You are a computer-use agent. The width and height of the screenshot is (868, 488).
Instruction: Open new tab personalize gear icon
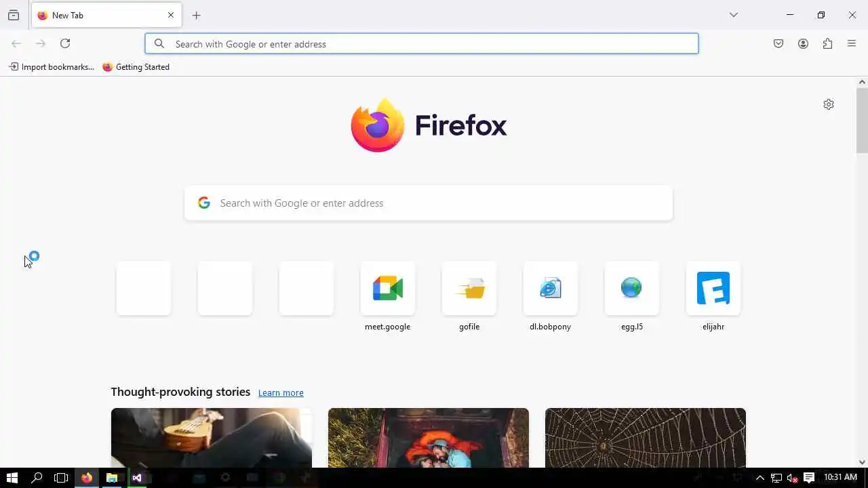point(829,104)
